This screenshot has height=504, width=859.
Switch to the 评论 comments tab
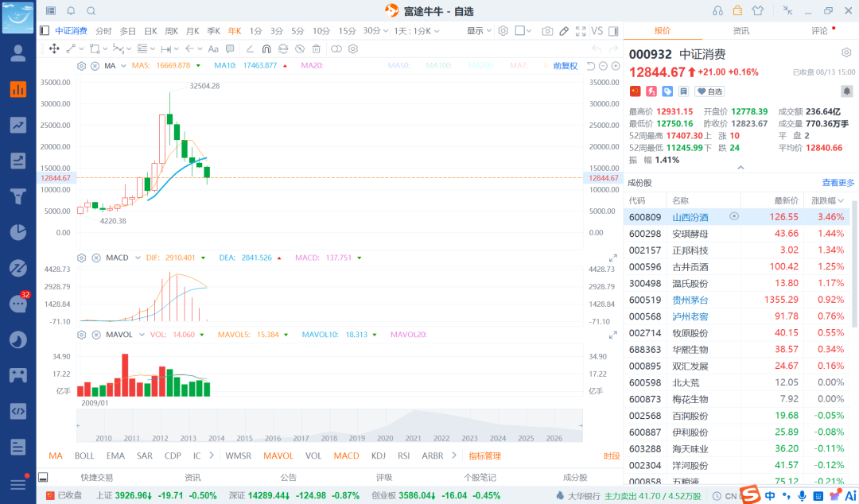click(x=819, y=31)
